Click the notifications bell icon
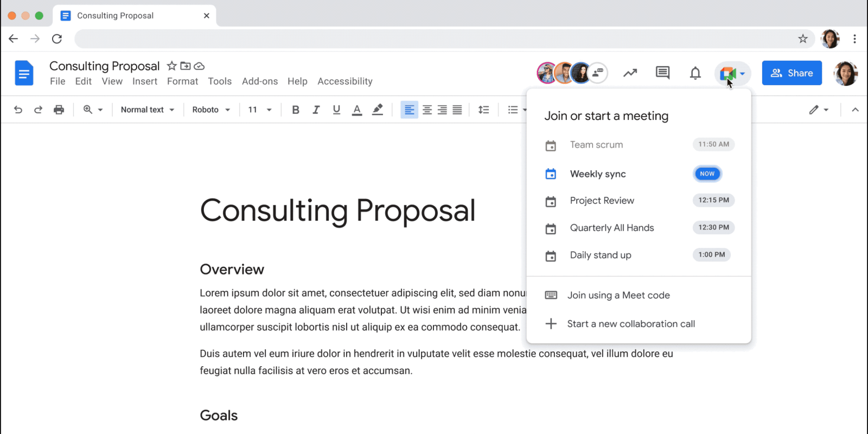 [x=695, y=73]
